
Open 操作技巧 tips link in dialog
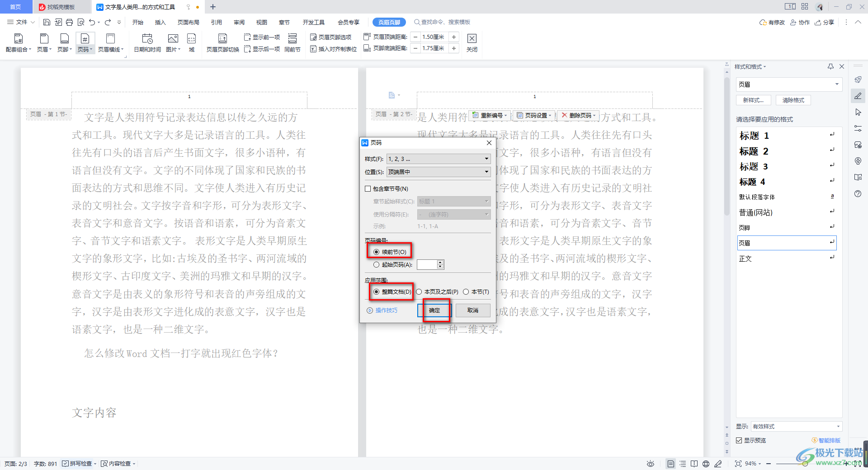[x=382, y=310]
